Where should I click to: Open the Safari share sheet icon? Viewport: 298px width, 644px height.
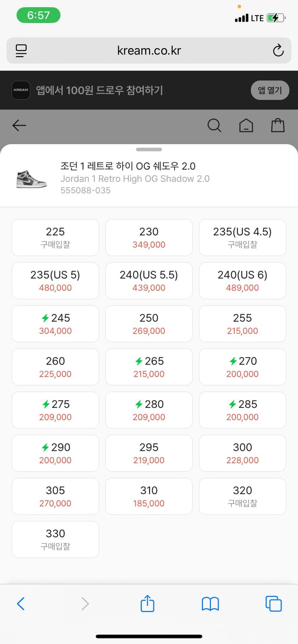[147, 603]
